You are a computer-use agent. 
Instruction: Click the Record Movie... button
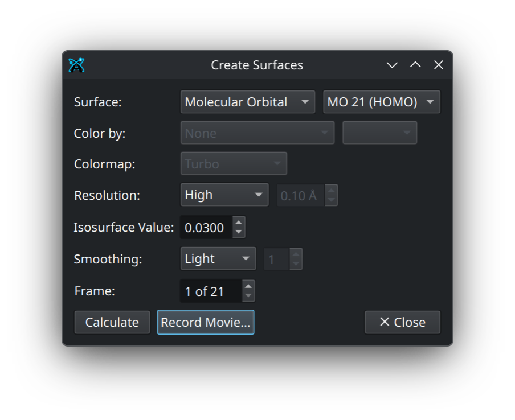pos(205,322)
